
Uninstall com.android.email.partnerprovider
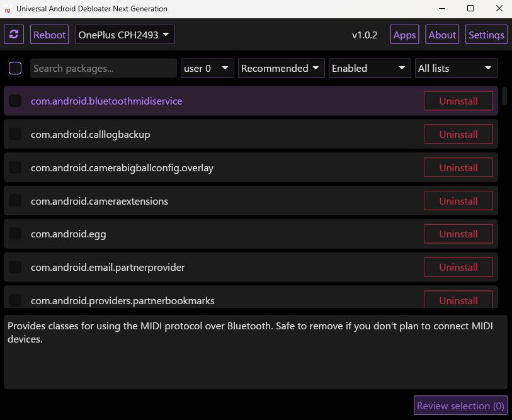(458, 267)
